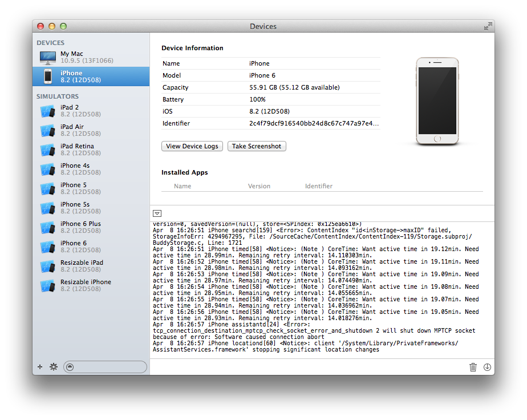Select iPad Air simulator
This screenshot has width=527, height=420.
pos(72,130)
